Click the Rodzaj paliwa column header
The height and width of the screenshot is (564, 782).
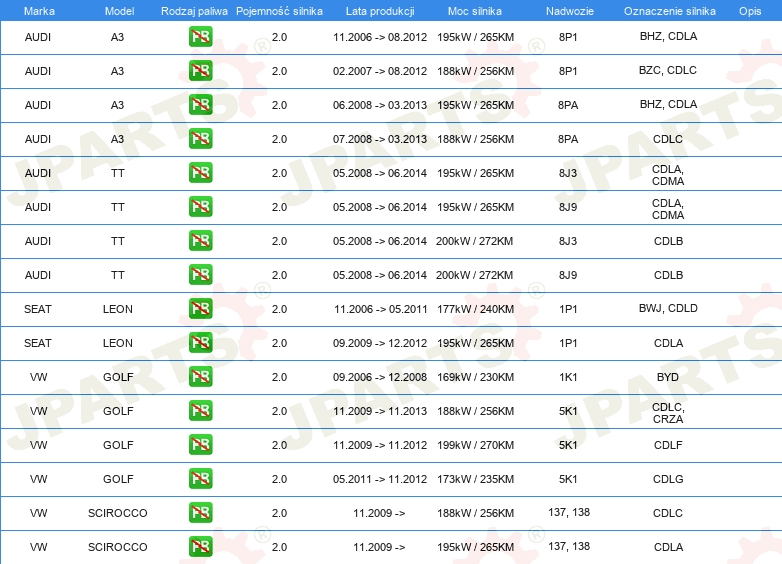click(x=194, y=11)
